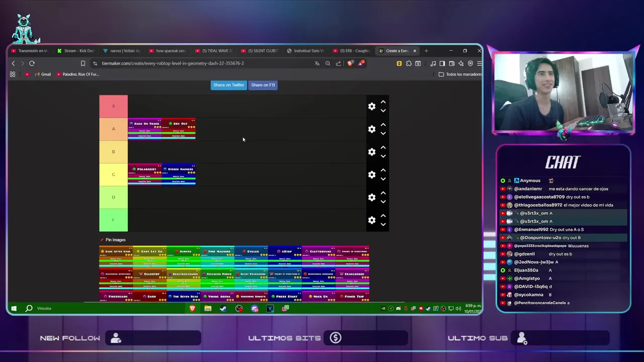The height and width of the screenshot is (362, 644).
Task: Open settings gear for F tier row
Action: (x=371, y=220)
